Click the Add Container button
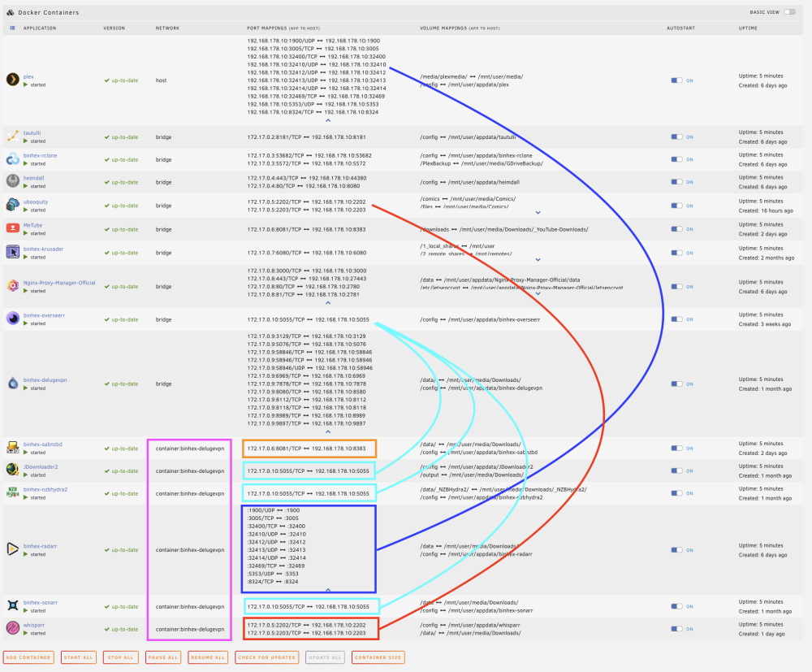812x672 pixels. pyautogui.click(x=28, y=657)
